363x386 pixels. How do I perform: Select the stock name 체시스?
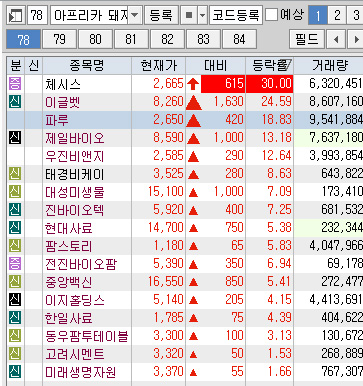click(x=63, y=84)
